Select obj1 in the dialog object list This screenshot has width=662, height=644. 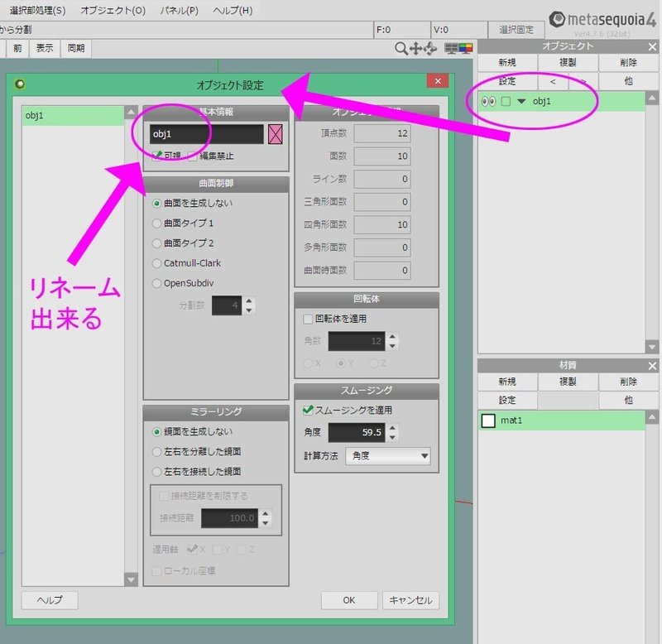click(x=73, y=116)
